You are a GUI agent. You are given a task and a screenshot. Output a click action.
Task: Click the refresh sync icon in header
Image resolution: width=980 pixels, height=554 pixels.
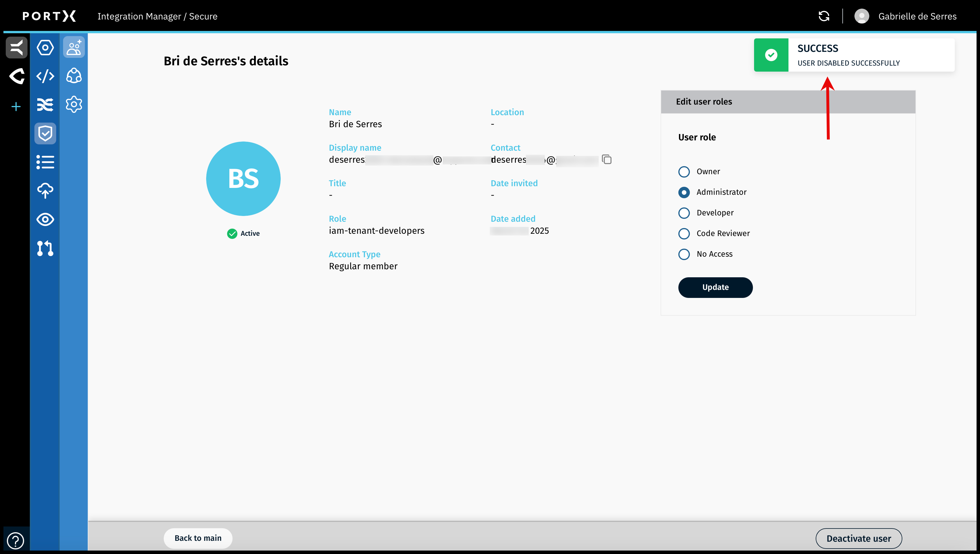click(823, 16)
